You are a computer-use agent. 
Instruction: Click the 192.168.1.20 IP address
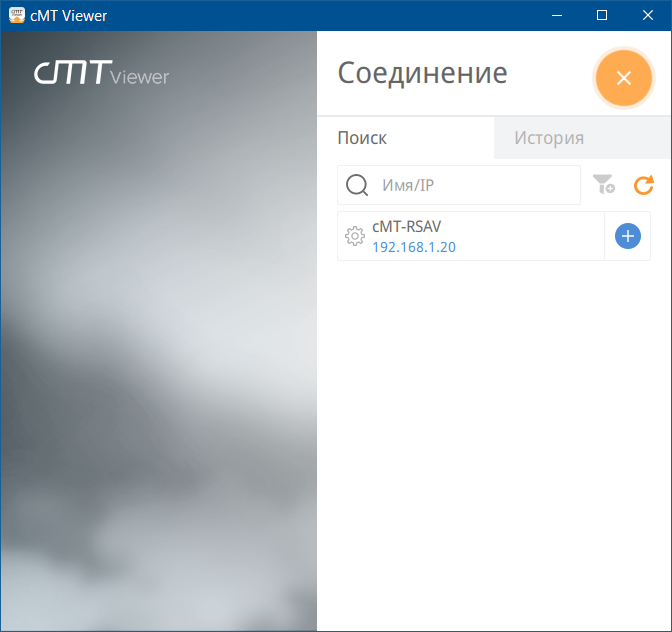click(414, 247)
